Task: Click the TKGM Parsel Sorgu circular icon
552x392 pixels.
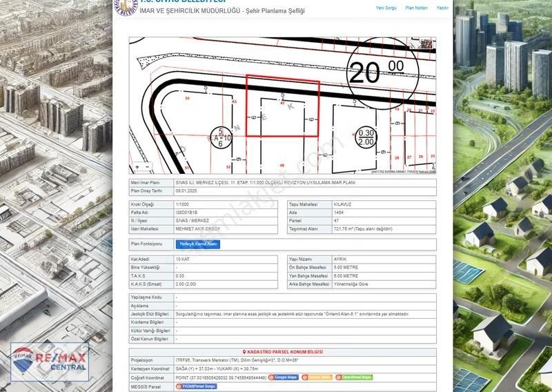Action: (x=179, y=386)
